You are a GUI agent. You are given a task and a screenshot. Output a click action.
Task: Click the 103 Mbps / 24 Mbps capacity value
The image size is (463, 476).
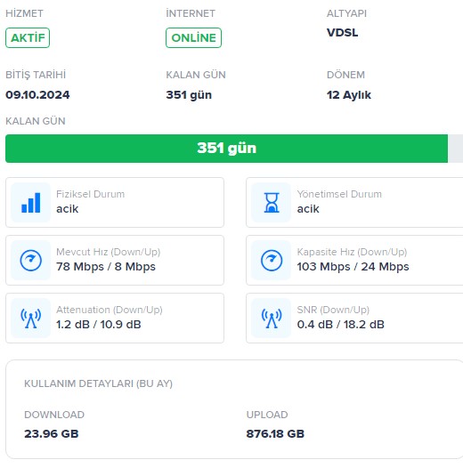tap(353, 267)
